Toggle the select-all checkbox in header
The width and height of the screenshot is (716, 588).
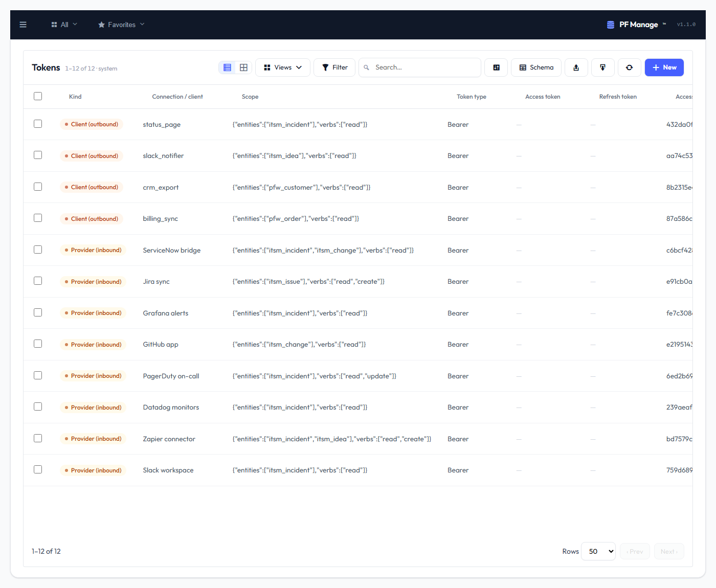pos(38,96)
